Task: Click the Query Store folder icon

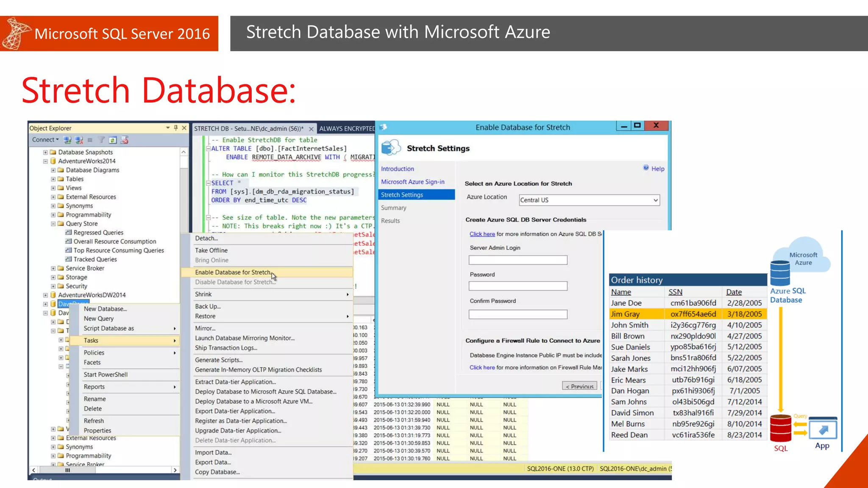Action: [61, 224]
